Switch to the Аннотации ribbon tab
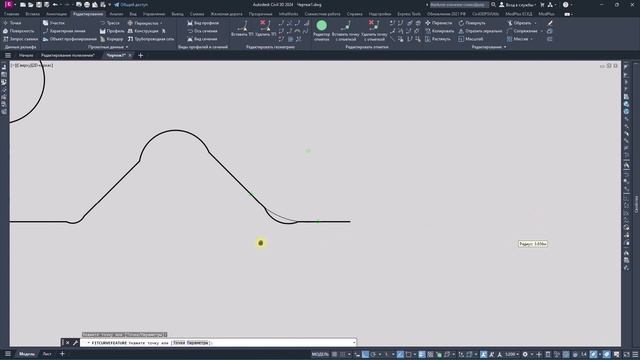The image size is (640, 360). tap(56, 14)
